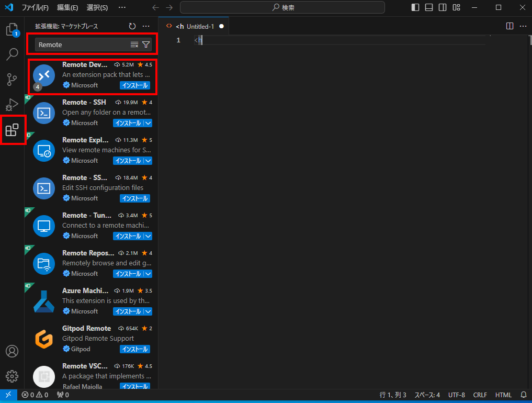Image resolution: width=532 pixels, height=403 pixels.
Task: Open the Manage gear icon
Action: coord(12,376)
